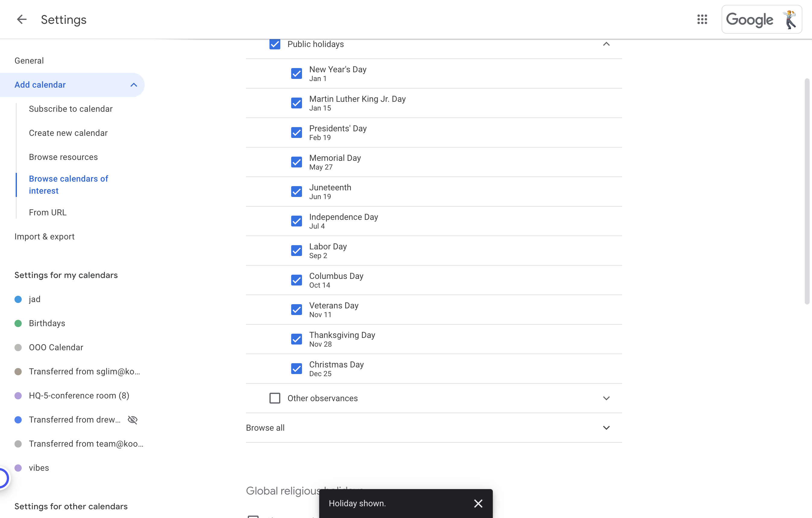Collapse the Public holidays list
This screenshot has height=518, width=812.
click(606, 44)
